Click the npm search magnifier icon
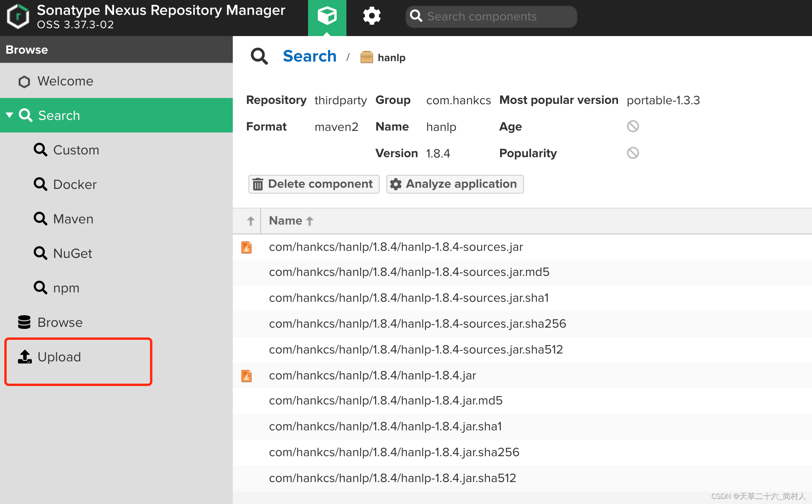Viewport: 812px width, 504px height. (40, 288)
